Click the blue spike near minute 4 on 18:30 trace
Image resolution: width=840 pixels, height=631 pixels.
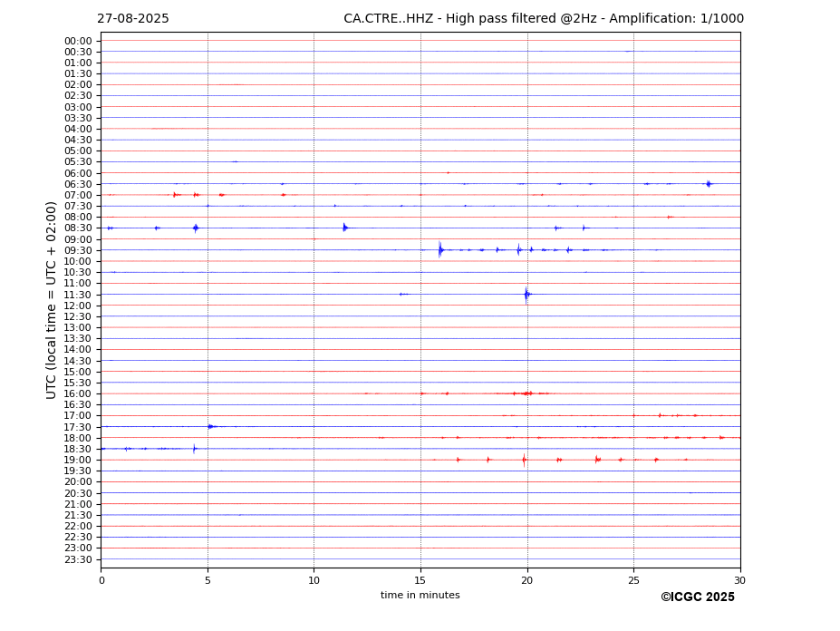195,449
